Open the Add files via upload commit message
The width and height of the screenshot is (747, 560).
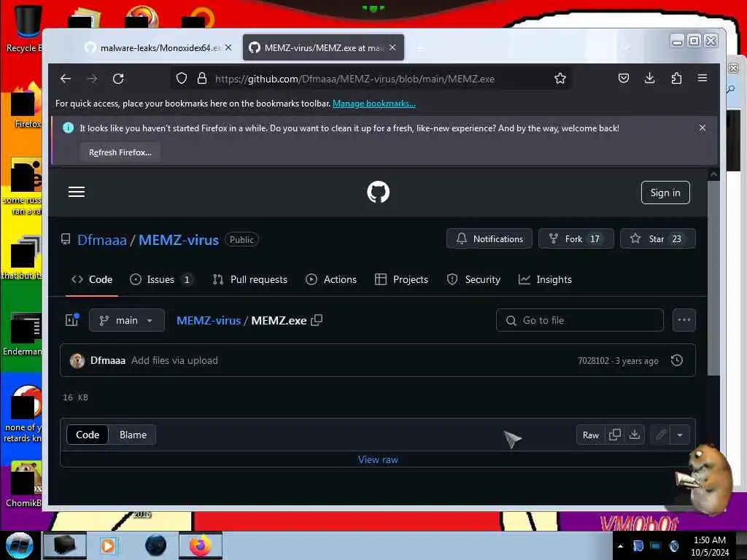(174, 360)
